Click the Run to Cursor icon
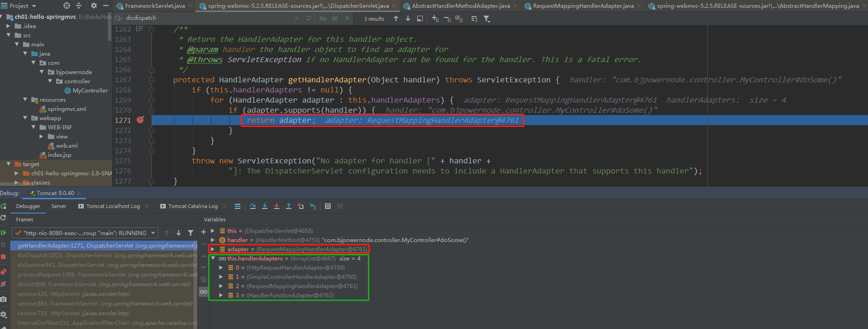 click(x=313, y=206)
